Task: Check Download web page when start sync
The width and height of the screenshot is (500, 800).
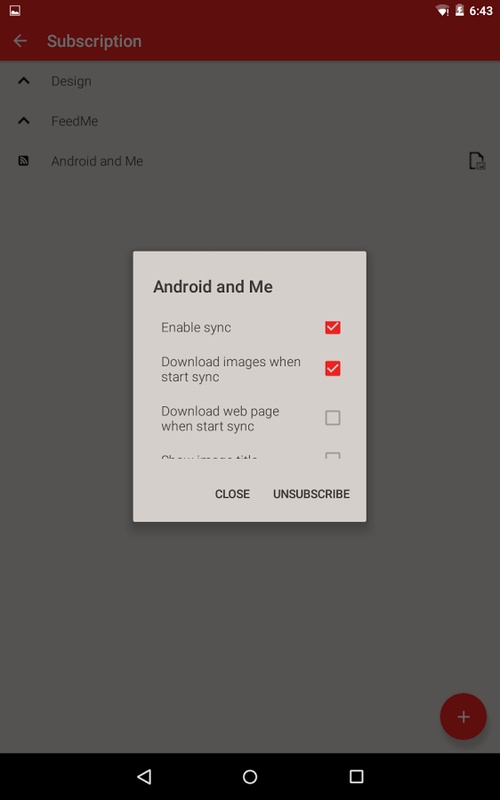Action: tap(333, 418)
